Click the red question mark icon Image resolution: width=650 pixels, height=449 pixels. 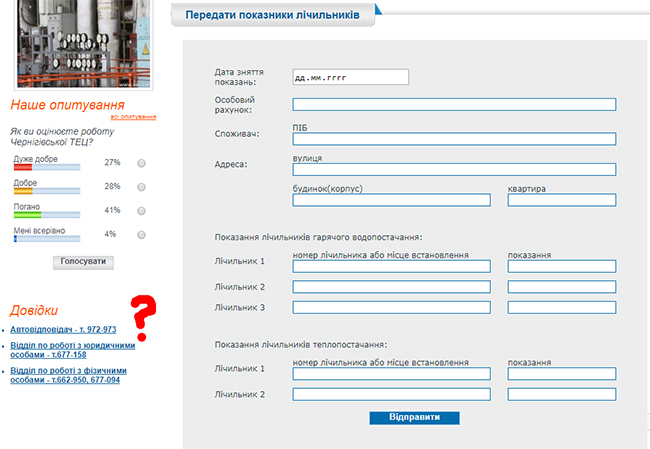click(x=146, y=317)
